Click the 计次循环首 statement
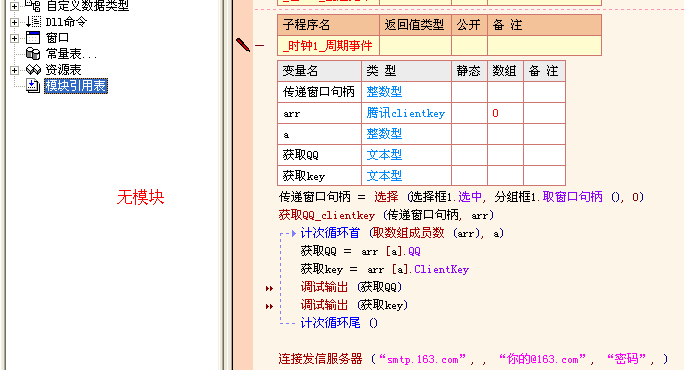Screen dimensions: 684x370 tap(330, 233)
